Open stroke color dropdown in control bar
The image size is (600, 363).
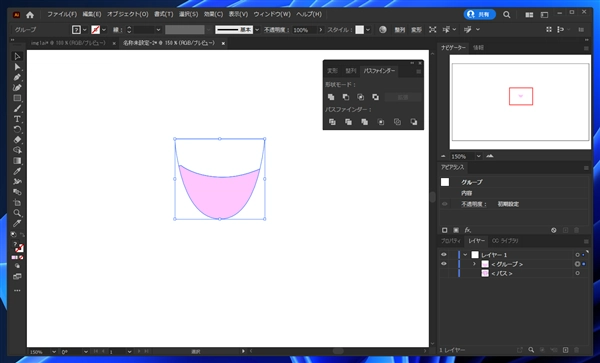pyautogui.click(x=104, y=29)
